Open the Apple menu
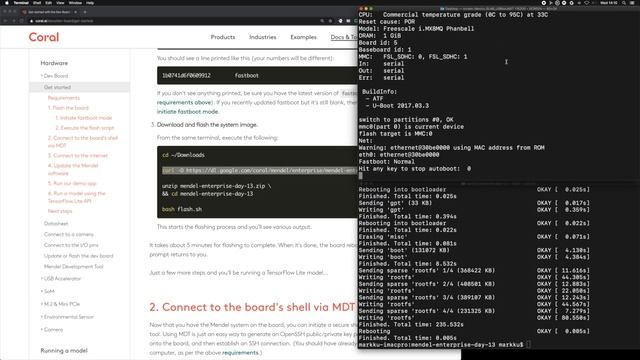This screenshot has height=360, width=640. 7,3
